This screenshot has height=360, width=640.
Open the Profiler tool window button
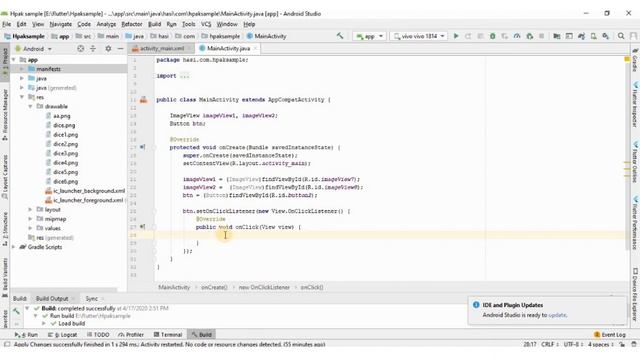[131, 335]
